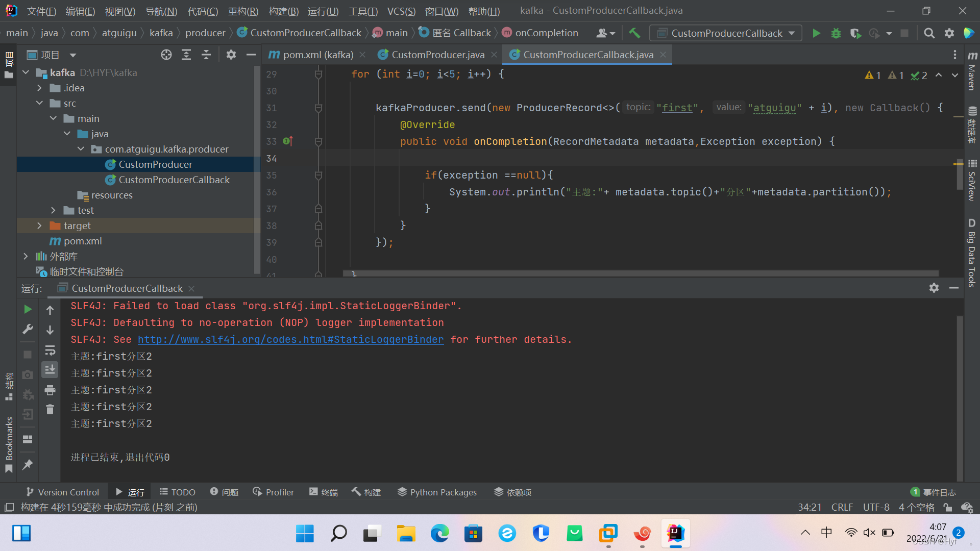Toggle soft-wrap in run console

coord(50,350)
